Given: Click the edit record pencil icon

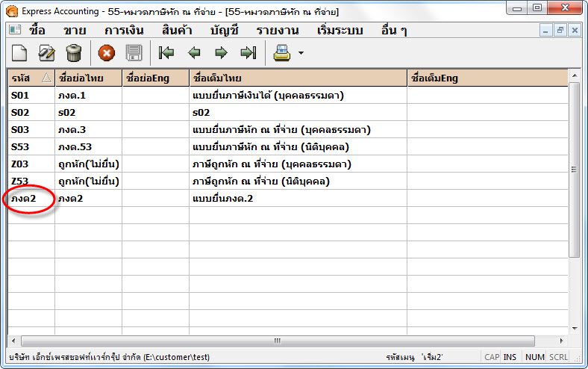Looking at the screenshot, I should (x=46, y=53).
